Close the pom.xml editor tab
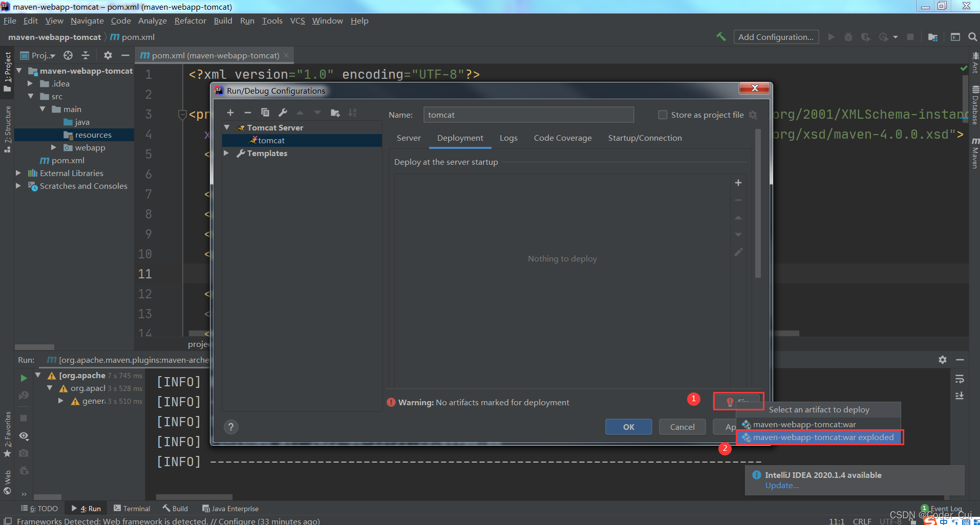The image size is (980, 525). (286, 55)
